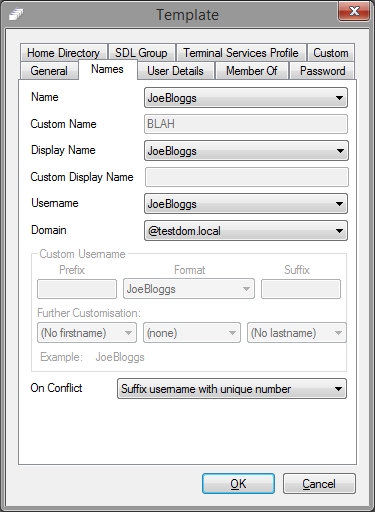Image resolution: width=375 pixels, height=512 pixels.
Task: Click the Custom Name field containing BLAH
Action: pos(246,124)
